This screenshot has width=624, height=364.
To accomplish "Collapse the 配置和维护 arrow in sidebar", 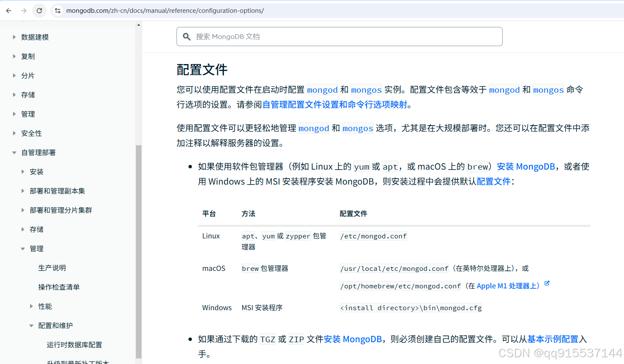I will (31, 326).
